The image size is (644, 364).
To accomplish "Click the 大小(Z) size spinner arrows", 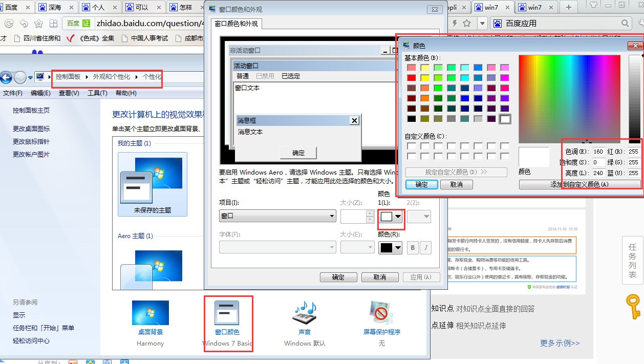I will pos(370,217).
